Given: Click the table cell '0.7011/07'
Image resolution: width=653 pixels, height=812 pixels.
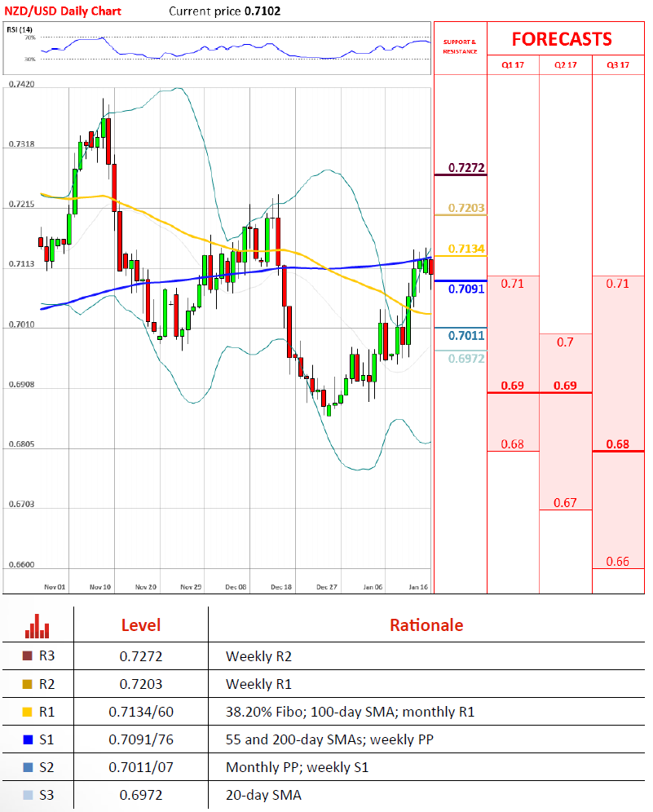Looking at the screenshot, I should 141,767.
